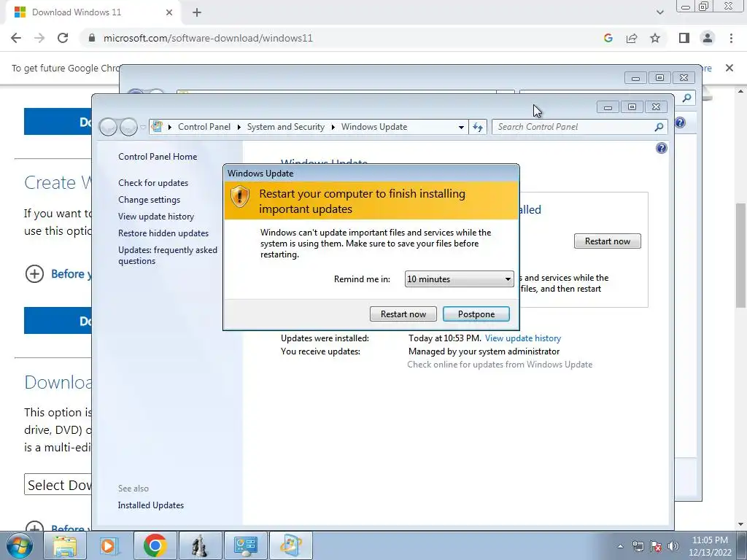This screenshot has height=560, width=747.
Task: Click the Google icon in Chrome address bar
Action: (x=608, y=38)
